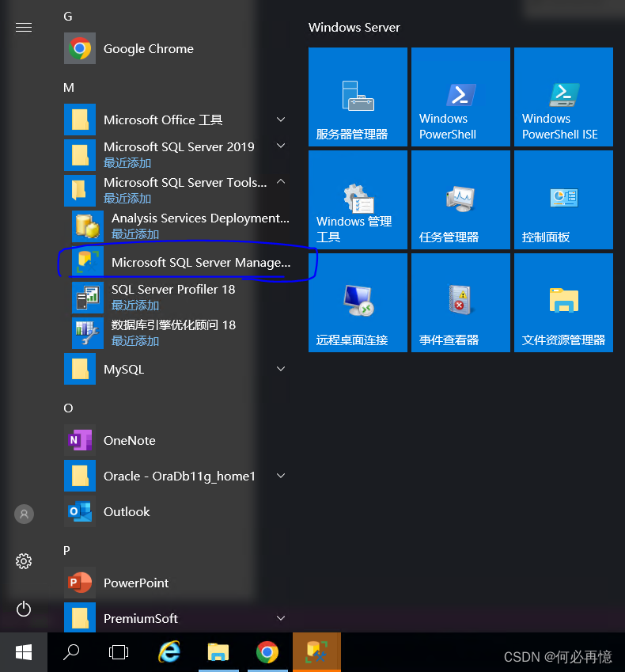Open Internet Explorer from the taskbar
This screenshot has height=672, width=625.
[169, 652]
